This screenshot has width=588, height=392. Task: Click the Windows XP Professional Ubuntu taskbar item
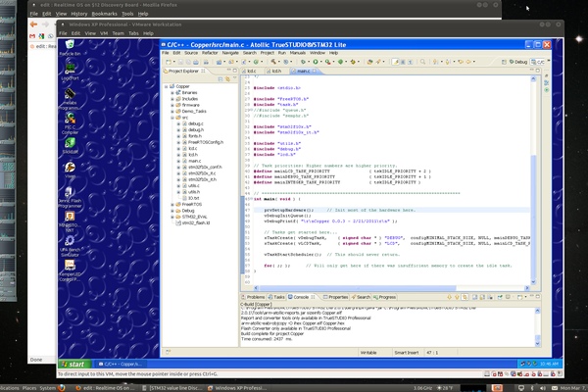237,388
